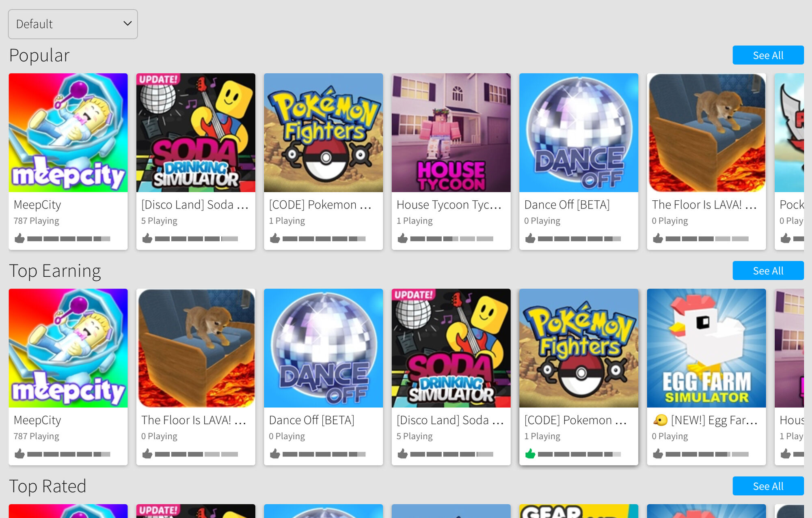Click thumbs-up icon on Top Earning Floor Is LAVA card
812x518 pixels.
point(147,454)
